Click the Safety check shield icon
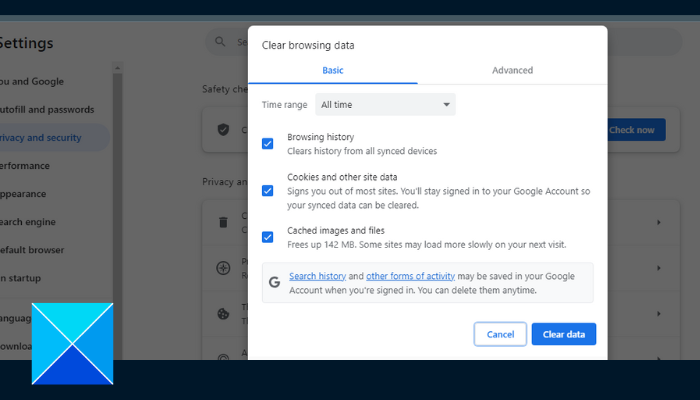This screenshot has height=400, width=700. click(223, 130)
